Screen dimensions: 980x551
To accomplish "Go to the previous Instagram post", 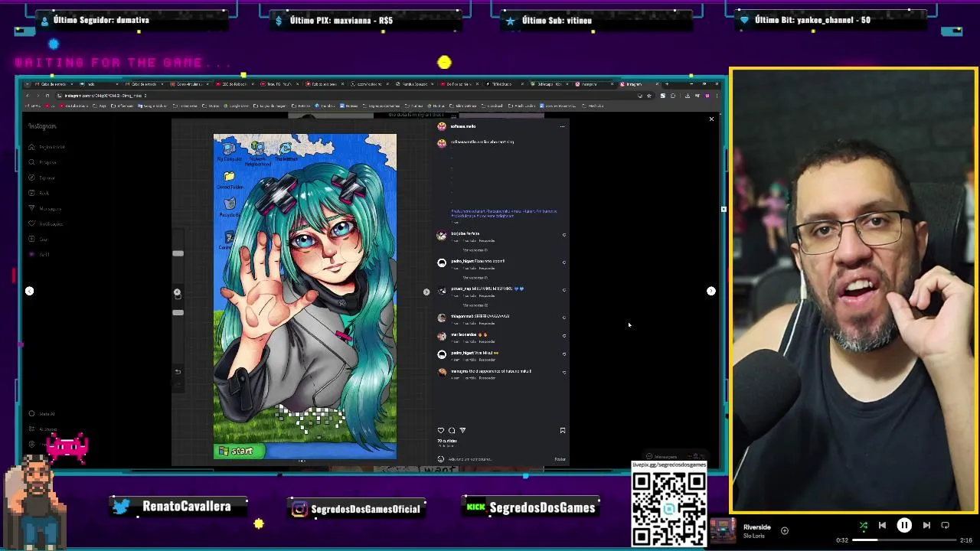I will click(x=29, y=291).
